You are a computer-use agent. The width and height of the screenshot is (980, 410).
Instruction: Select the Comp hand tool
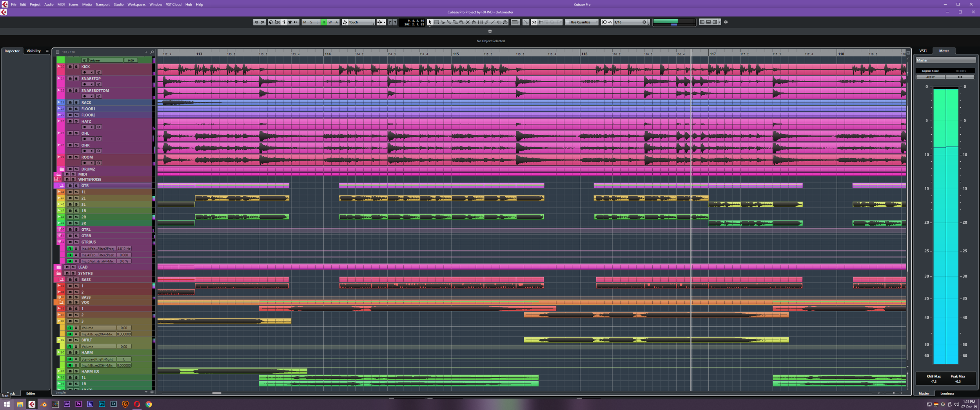(x=474, y=22)
